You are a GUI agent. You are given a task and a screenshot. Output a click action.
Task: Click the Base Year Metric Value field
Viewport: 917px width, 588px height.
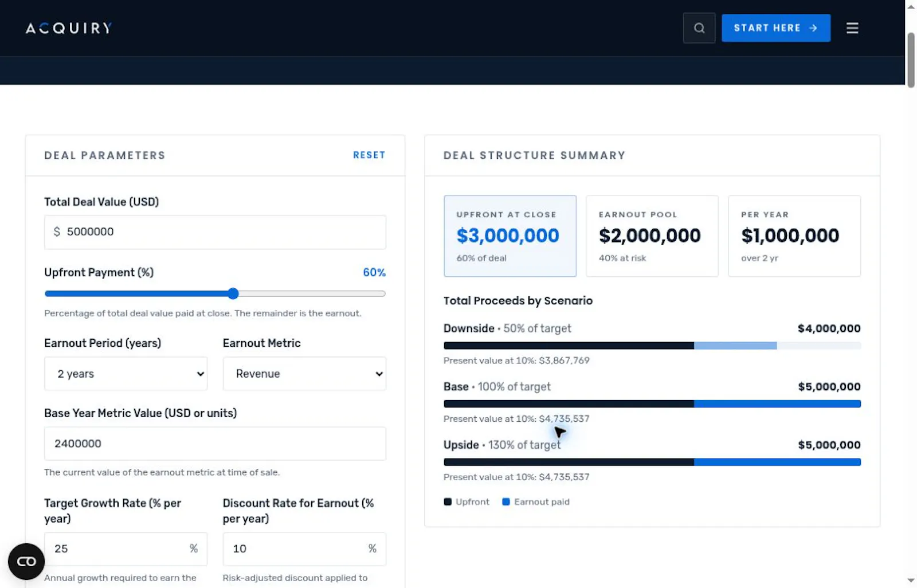(x=215, y=444)
